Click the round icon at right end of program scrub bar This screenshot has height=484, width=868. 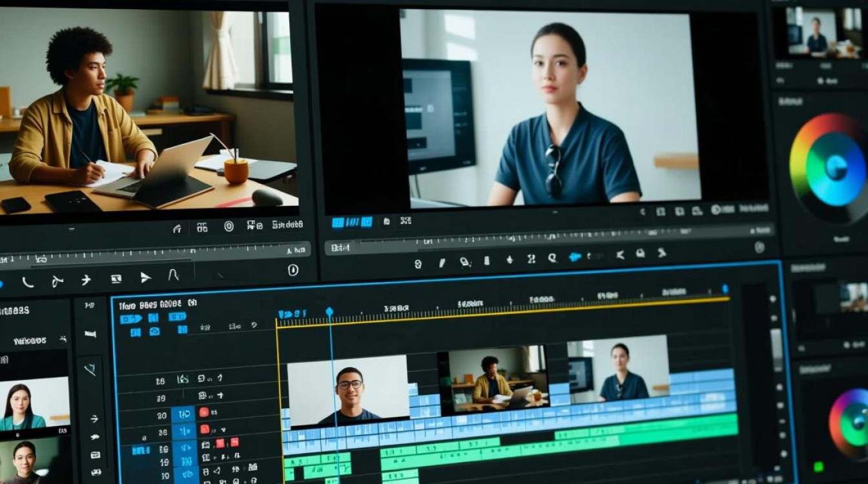[759, 247]
